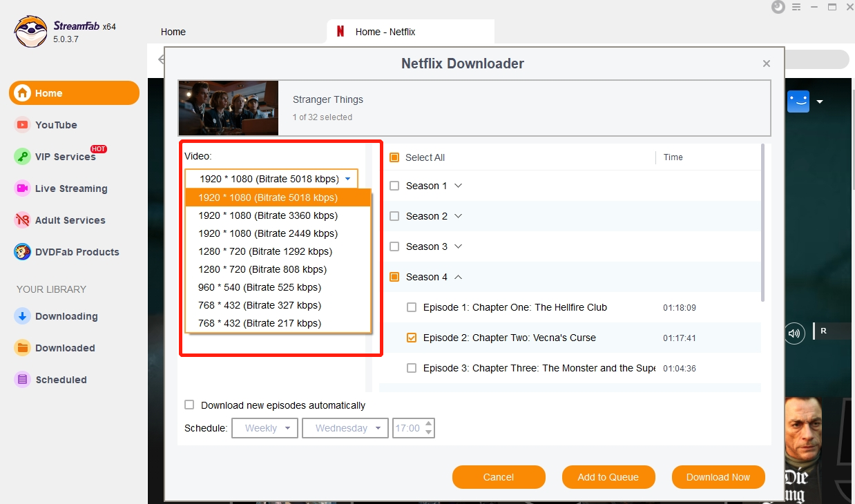The height and width of the screenshot is (504, 855).
Task: Click the Episode 3 duration 01:04:36
Action: (680, 369)
